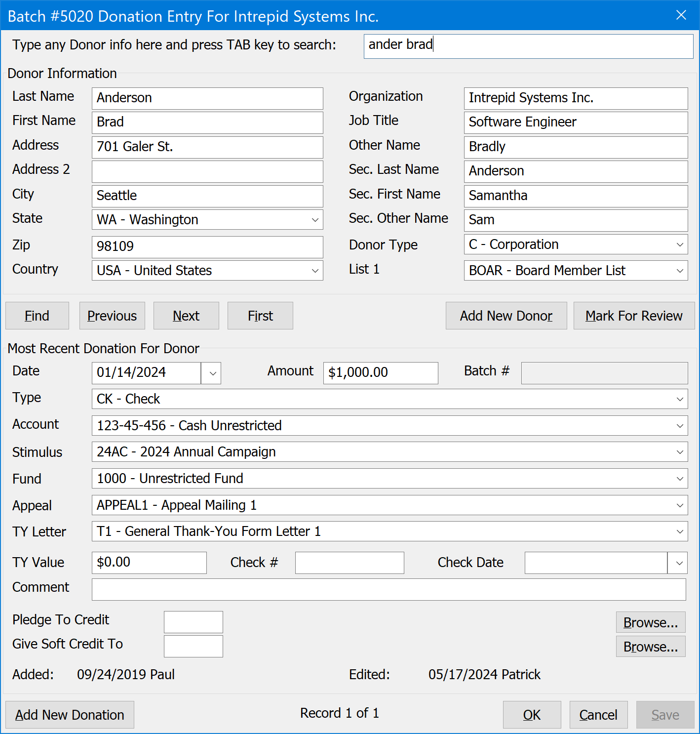Confirm with the OK button
The width and height of the screenshot is (700, 734).
pyautogui.click(x=532, y=715)
